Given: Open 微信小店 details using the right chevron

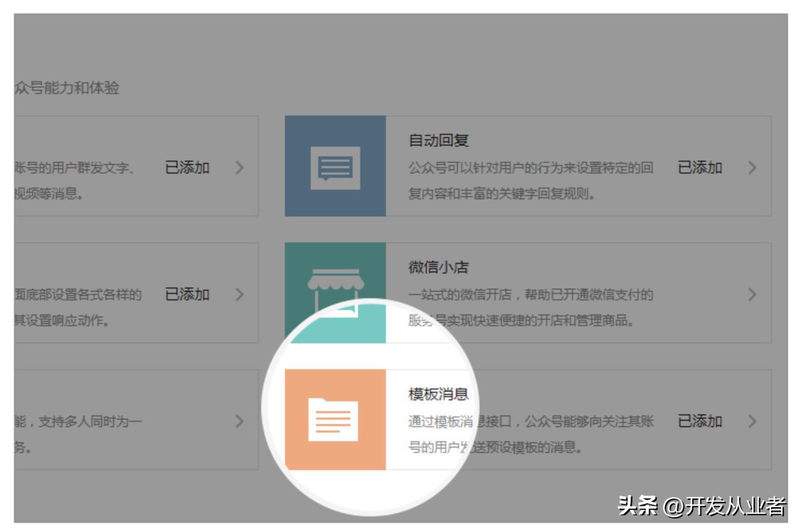Looking at the screenshot, I should (x=753, y=294).
